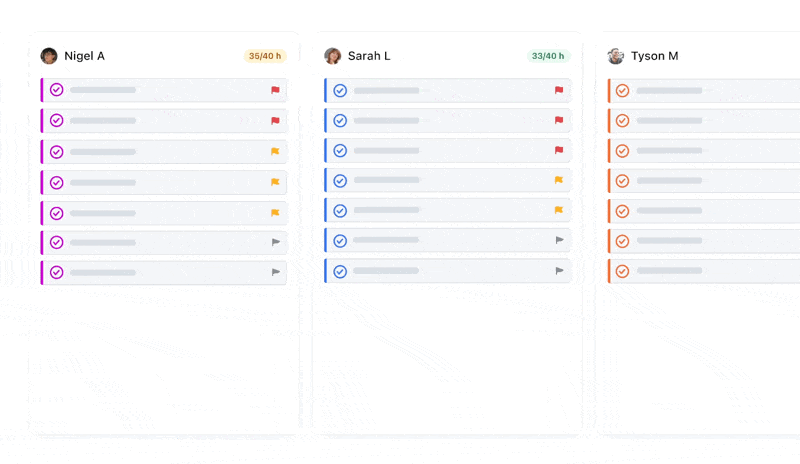Click the gray flag on Sarah L's last task
Image resolution: width=800 pixels, height=464 pixels.
point(559,270)
